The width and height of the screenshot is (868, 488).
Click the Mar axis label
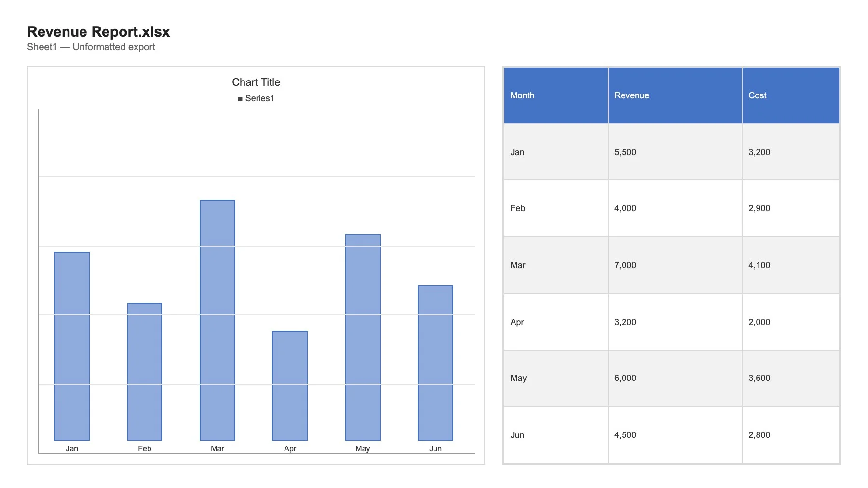(x=217, y=448)
